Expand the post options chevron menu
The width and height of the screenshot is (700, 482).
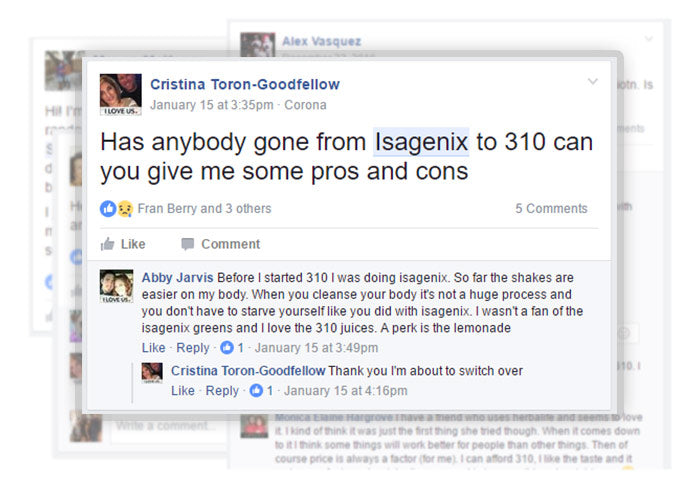[592, 81]
